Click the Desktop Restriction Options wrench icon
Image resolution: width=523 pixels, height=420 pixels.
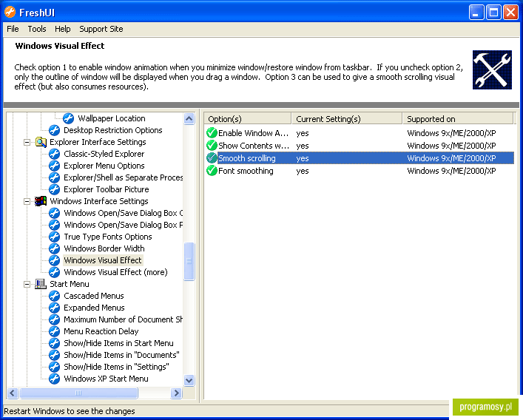point(54,130)
